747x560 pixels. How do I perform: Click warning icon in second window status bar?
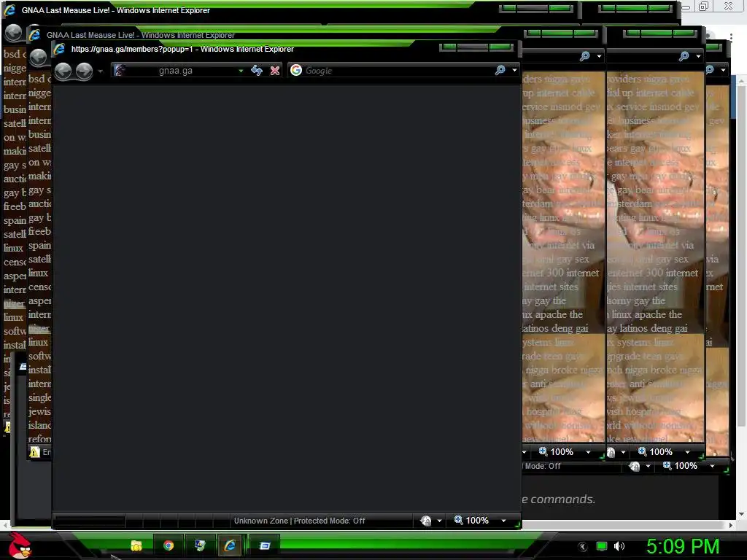coord(34,452)
